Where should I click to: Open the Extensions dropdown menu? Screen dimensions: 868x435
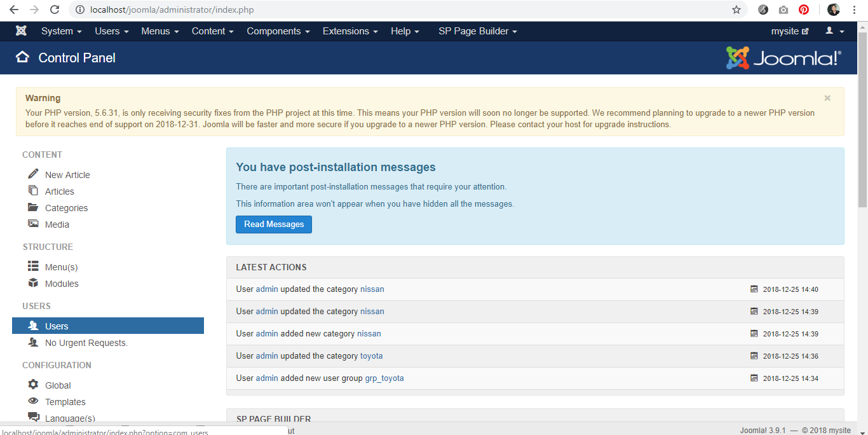[x=350, y=31]
